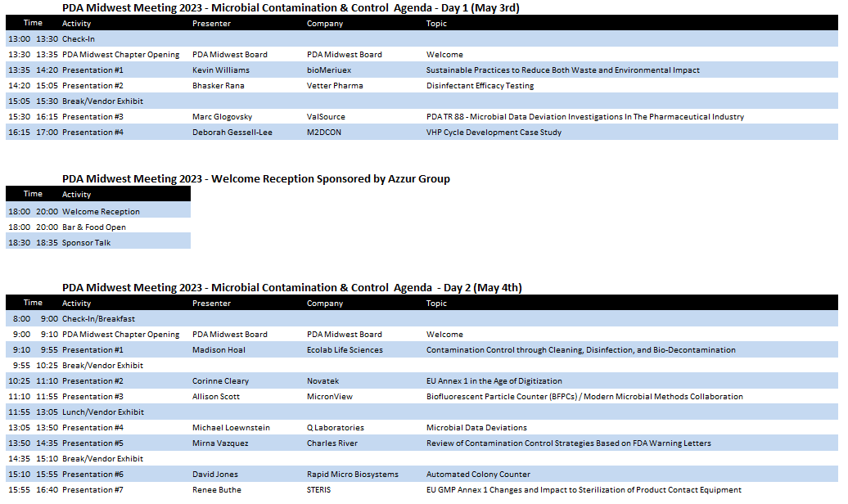Select the Welcome Reception table's Activity header
Screen dimensions: 848x504
76,195
